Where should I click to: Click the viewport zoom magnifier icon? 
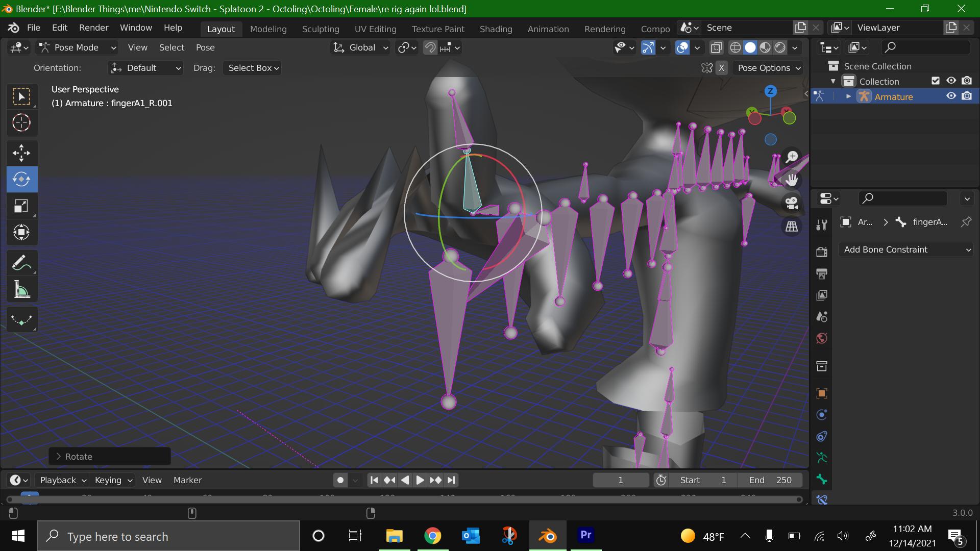pyautogui.click(x=792, y=157)
